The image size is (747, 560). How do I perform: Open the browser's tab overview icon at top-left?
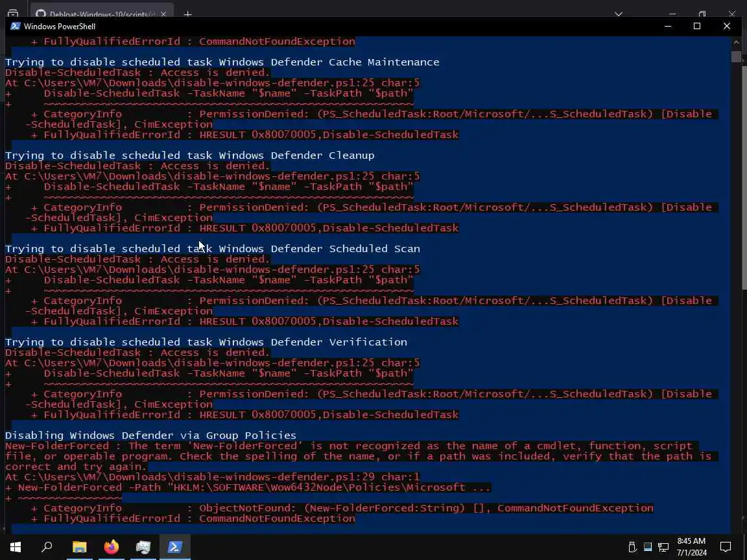click(x=13, y=14)
